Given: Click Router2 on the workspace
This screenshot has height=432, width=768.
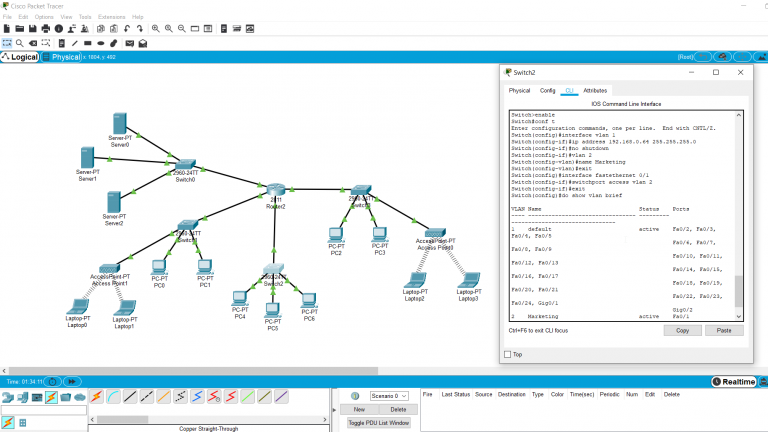Looking at the screenshot, I should coord(276,190).
